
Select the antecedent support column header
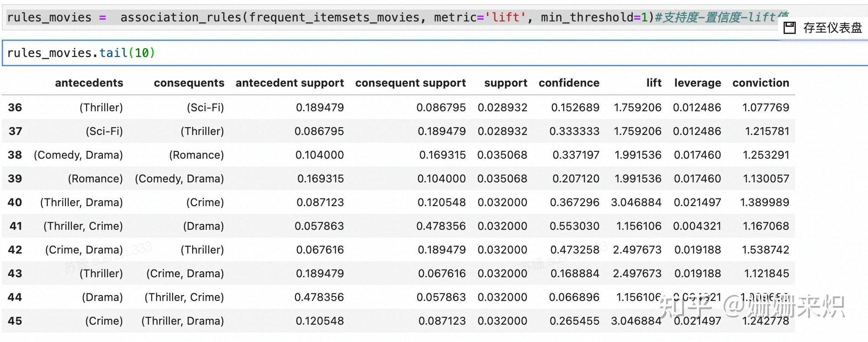pyautogui.click(x=290, y=83)
